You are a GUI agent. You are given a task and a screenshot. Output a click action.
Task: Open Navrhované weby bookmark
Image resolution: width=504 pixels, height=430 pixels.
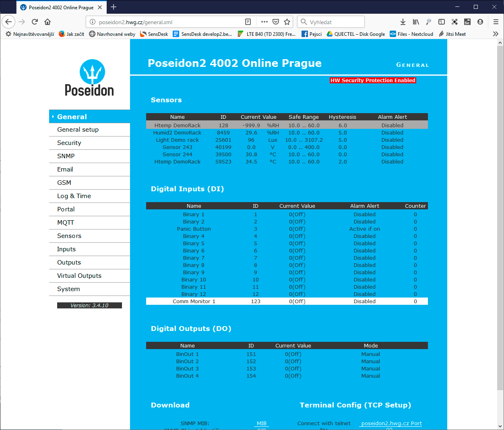pyautogui.click(x=112, y=34)
